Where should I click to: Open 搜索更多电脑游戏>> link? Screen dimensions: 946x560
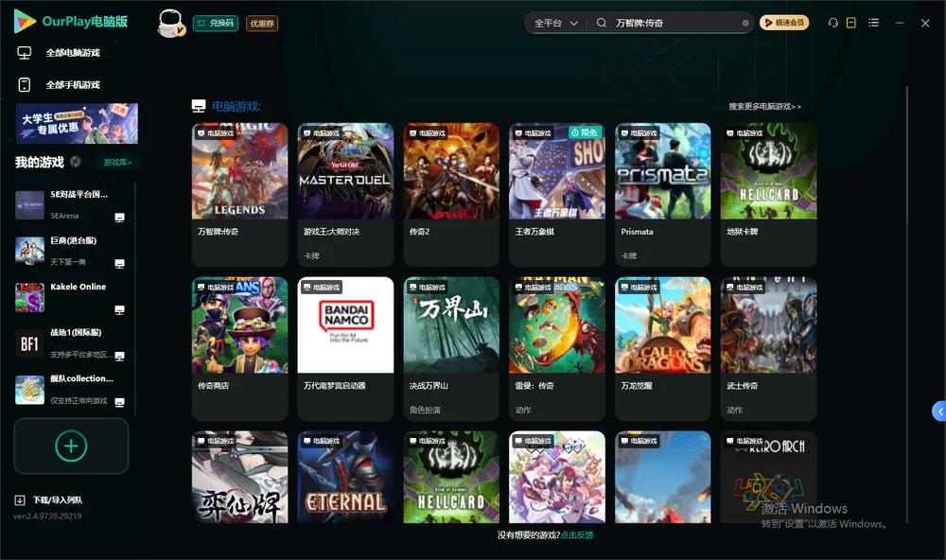point(765,106)
